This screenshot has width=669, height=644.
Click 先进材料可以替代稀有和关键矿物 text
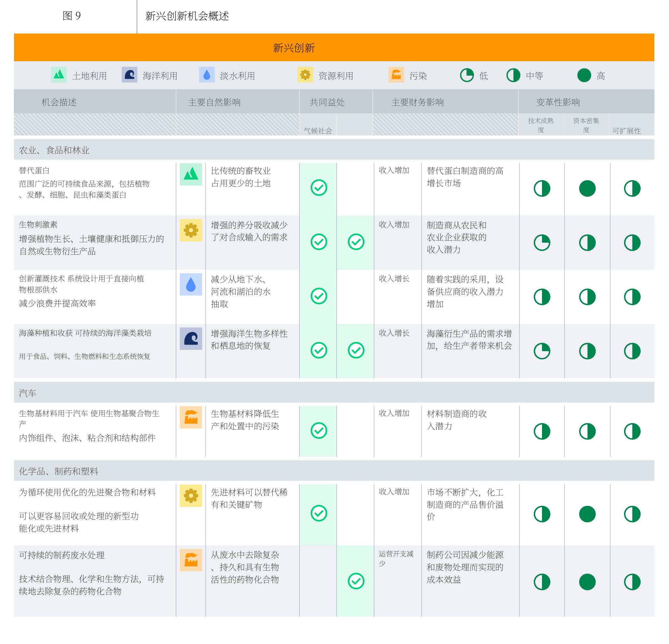tap(249, 498)
